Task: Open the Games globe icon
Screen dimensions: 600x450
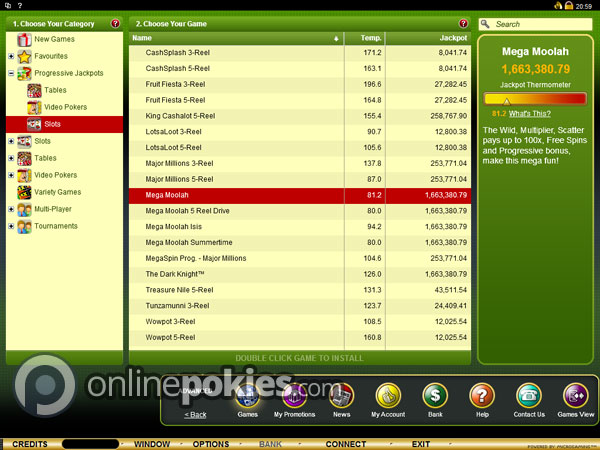Action: (248, 396)
